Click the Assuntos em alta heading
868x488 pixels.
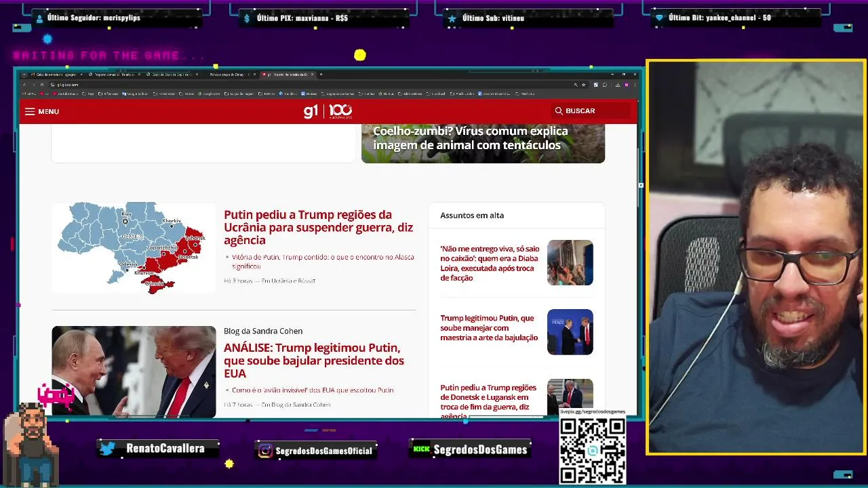472,215
